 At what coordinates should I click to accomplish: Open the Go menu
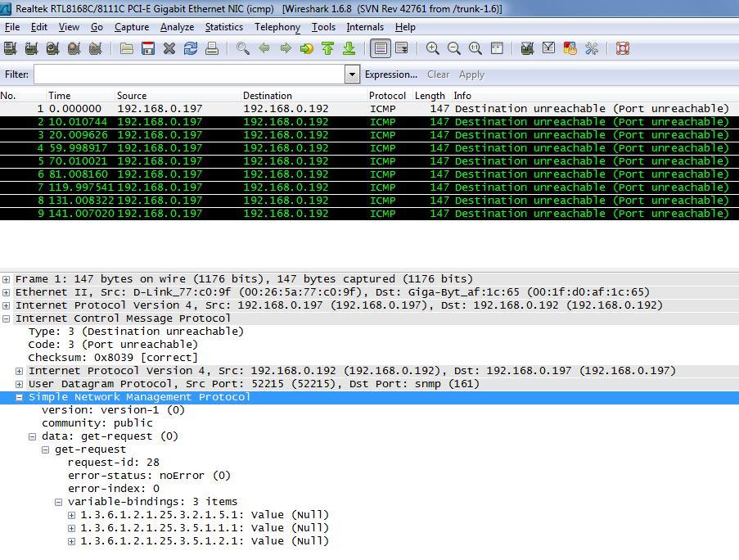97,27
